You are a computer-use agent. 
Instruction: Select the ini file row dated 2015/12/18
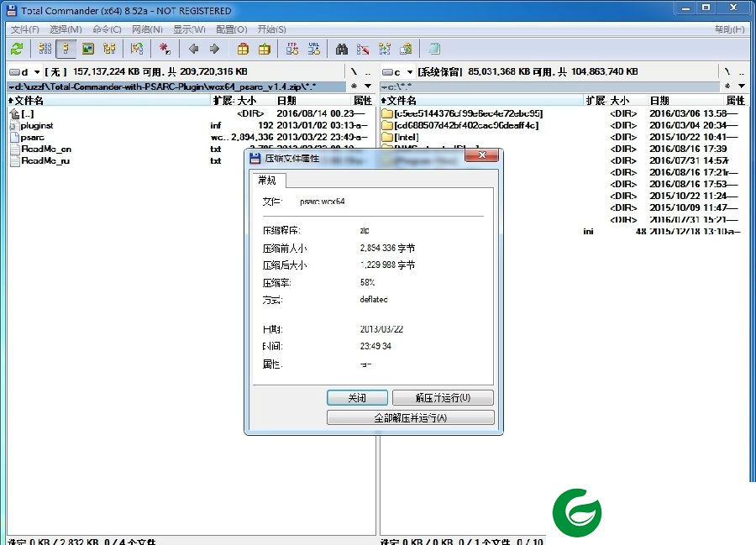point(624,231)
